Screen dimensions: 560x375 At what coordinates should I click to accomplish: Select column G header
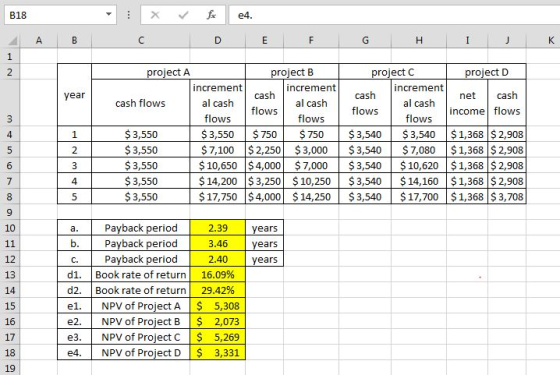[365, 40]
